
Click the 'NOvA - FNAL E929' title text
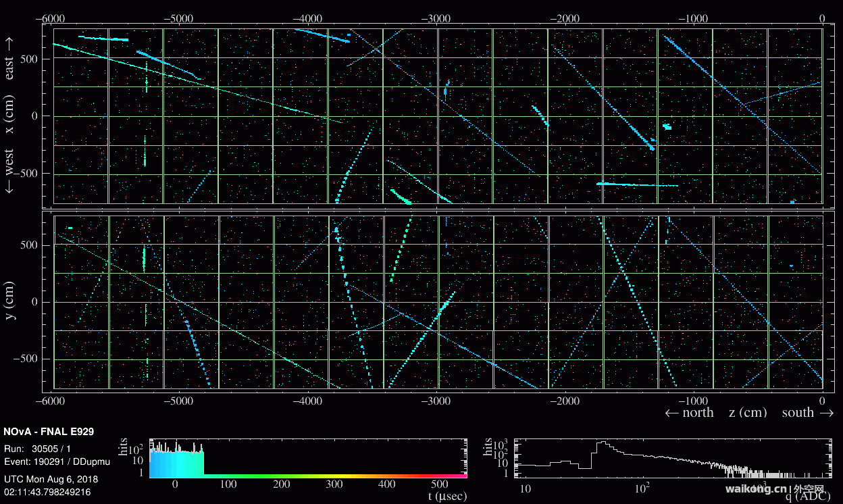tap(49, 431)
